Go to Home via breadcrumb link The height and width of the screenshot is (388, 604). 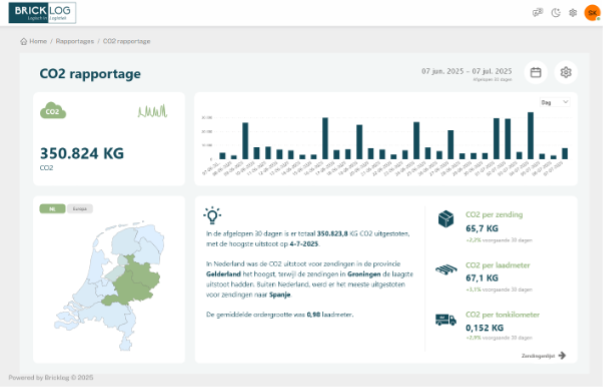click(x=38, y=41)
